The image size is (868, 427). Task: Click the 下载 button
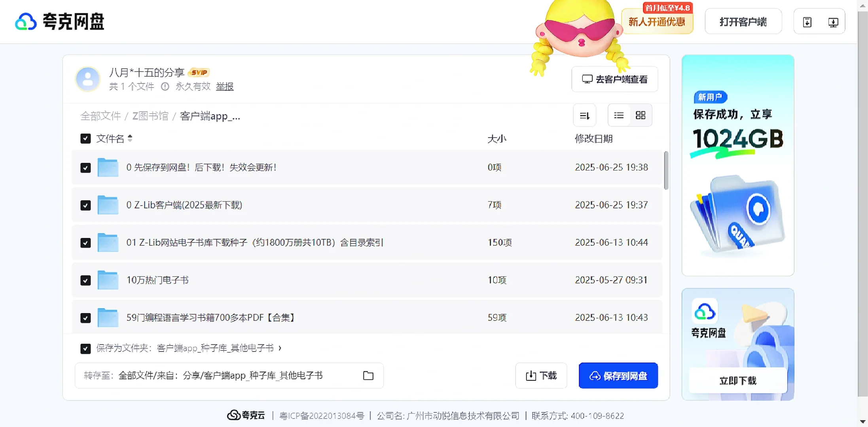coord(541,375)
